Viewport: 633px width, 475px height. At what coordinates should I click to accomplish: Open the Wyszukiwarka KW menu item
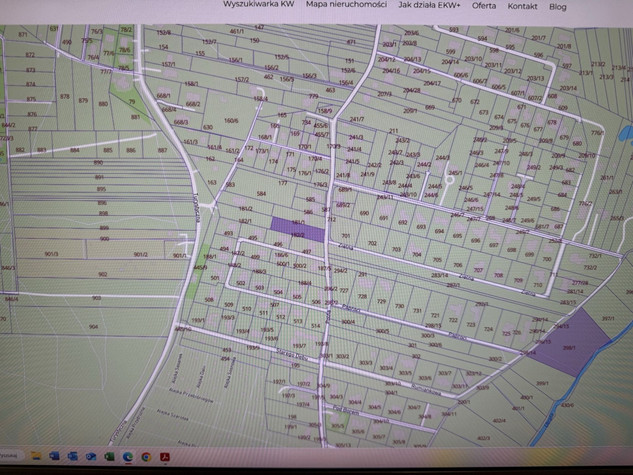[258, 5]
